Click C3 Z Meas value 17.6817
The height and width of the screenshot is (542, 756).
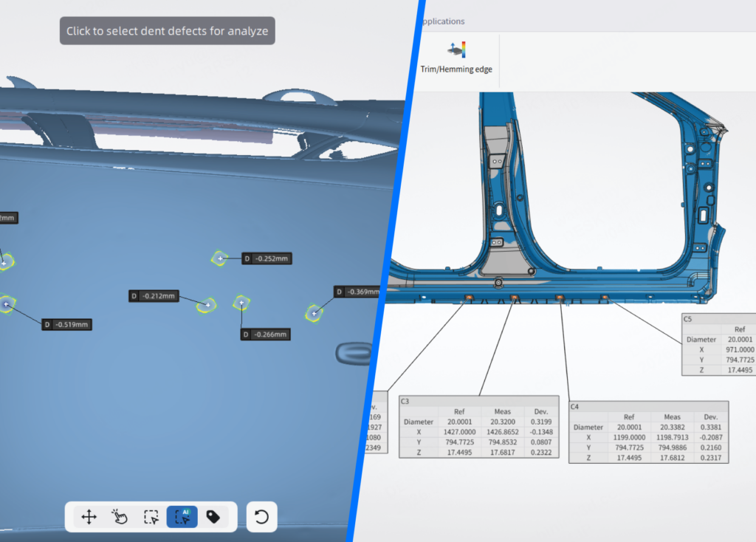[502, 453]
